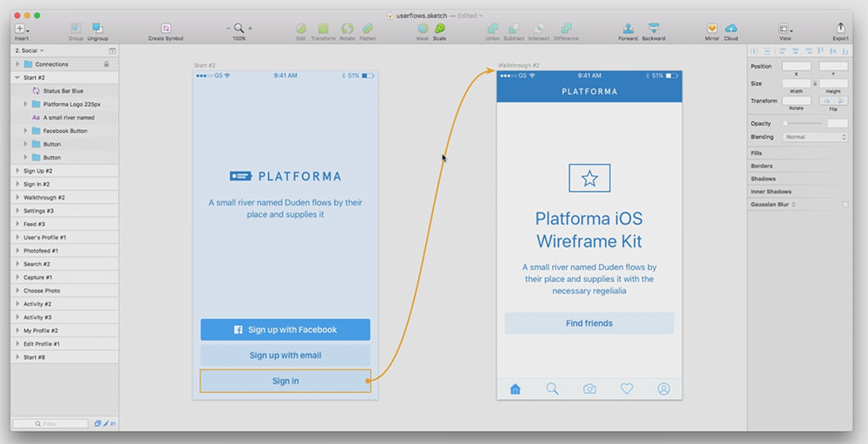Select the Scale tool in toolbar
868x444 pixels.
[x=440, y=29]
